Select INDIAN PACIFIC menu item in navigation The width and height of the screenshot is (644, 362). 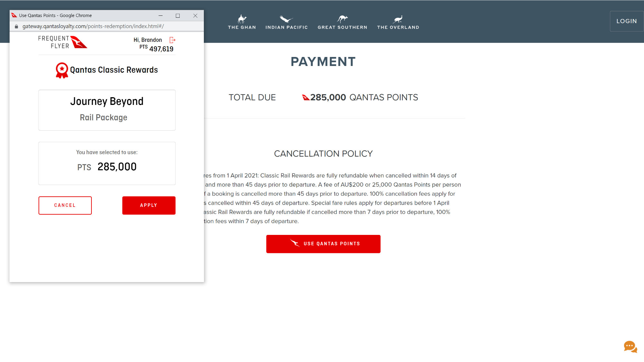point(287,22)
